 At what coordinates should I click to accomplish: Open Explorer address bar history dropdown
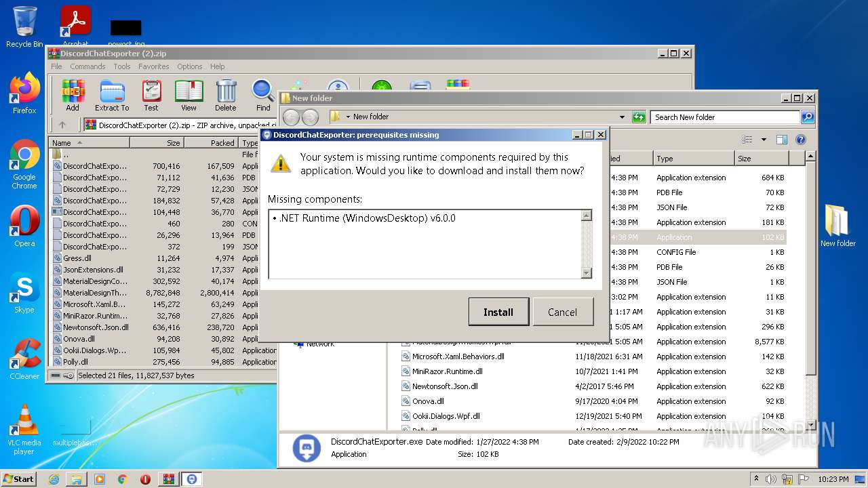[x=622, y=117]
